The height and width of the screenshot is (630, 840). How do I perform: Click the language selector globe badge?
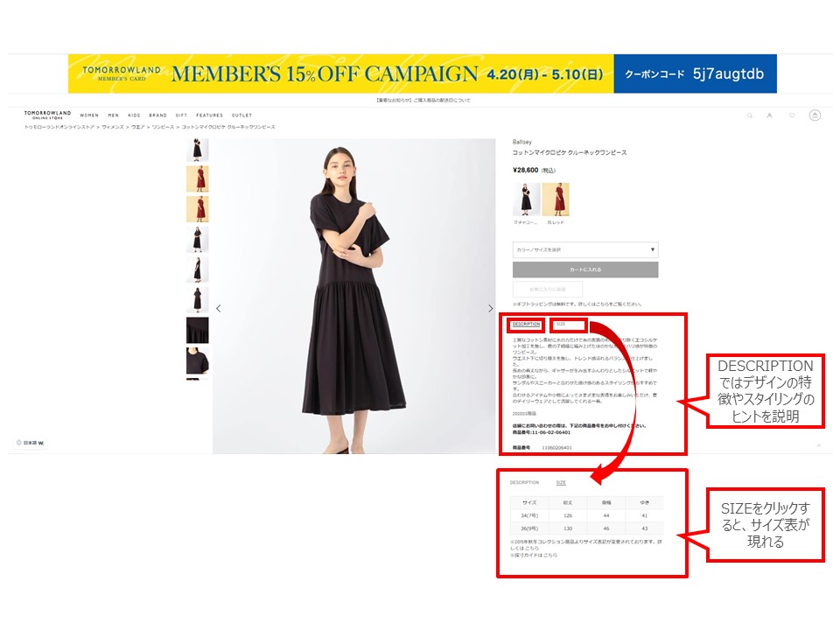point(31,443)
